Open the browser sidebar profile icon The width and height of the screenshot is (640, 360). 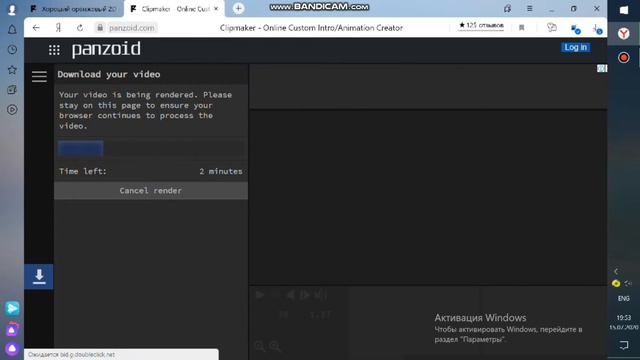point(12,10)
